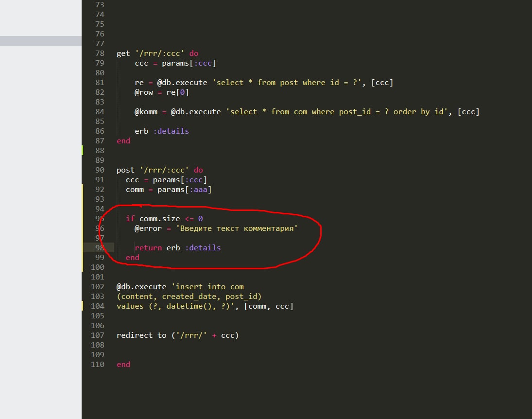
Task: Click the "end" keyword on line 99
Action: click(x=132, y=258)
